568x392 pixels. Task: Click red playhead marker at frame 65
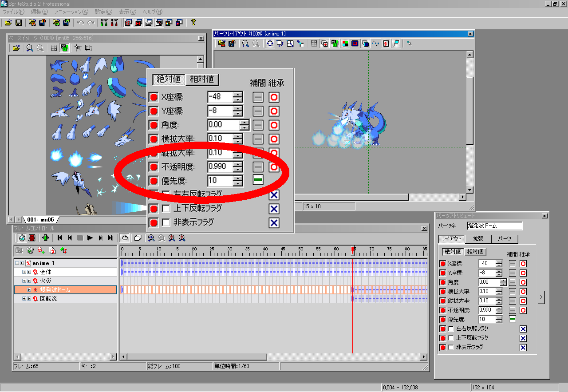click(352, 250)
